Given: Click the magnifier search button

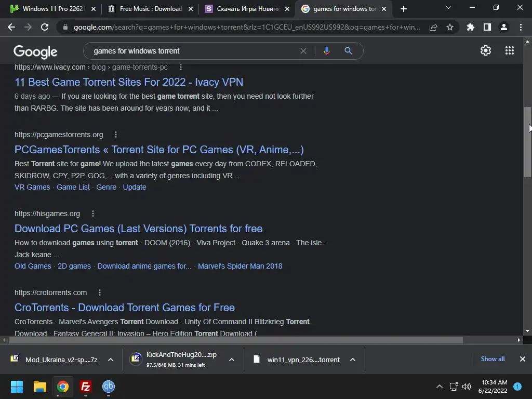Looking at the screenshot, I should (348, 51).
